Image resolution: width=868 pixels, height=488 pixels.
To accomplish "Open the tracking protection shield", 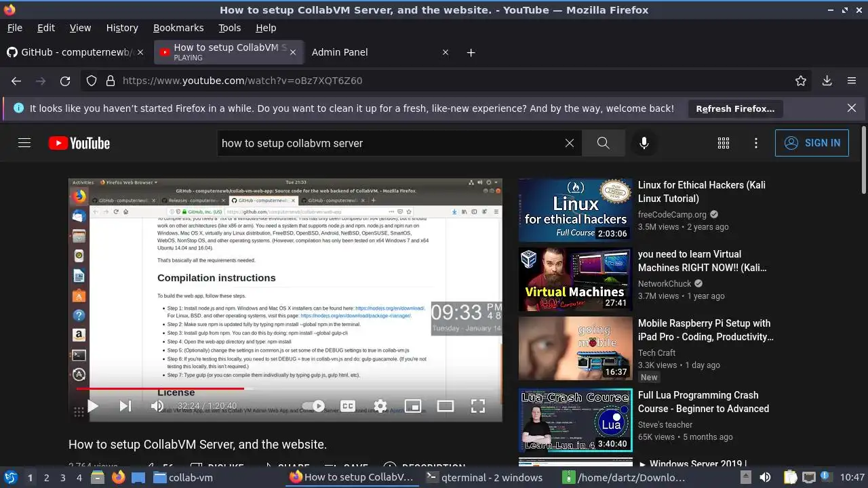I will point(92,81).
